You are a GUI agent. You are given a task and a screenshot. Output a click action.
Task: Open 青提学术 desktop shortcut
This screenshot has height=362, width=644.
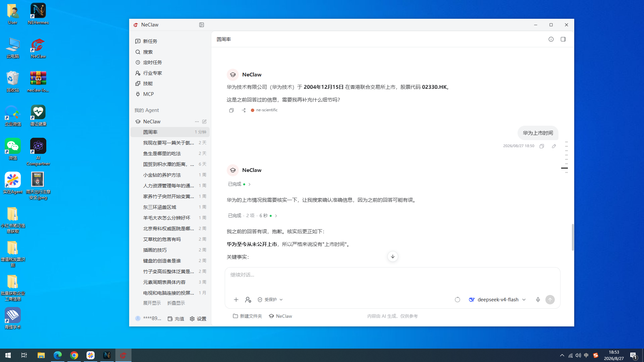tap(13, 319)
